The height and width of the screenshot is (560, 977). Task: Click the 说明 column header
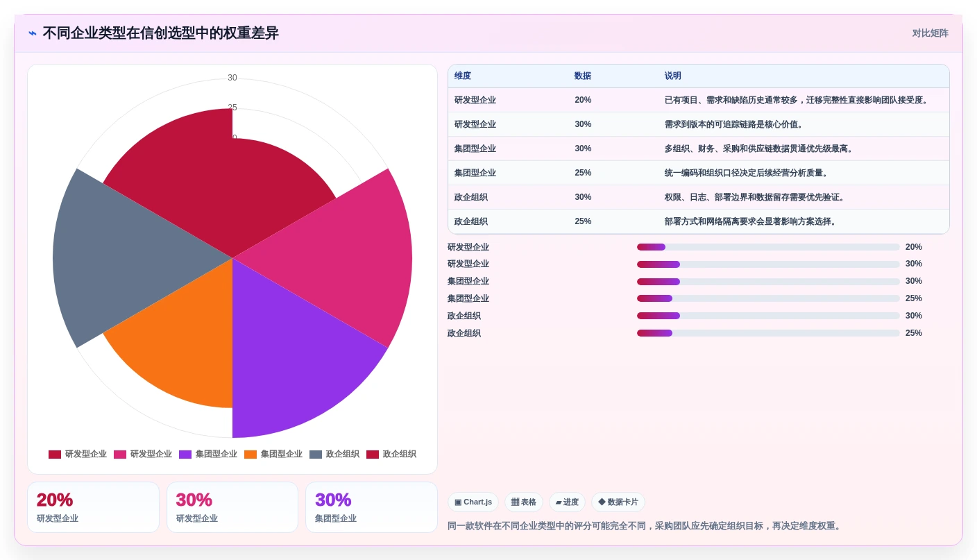(673, 76)
